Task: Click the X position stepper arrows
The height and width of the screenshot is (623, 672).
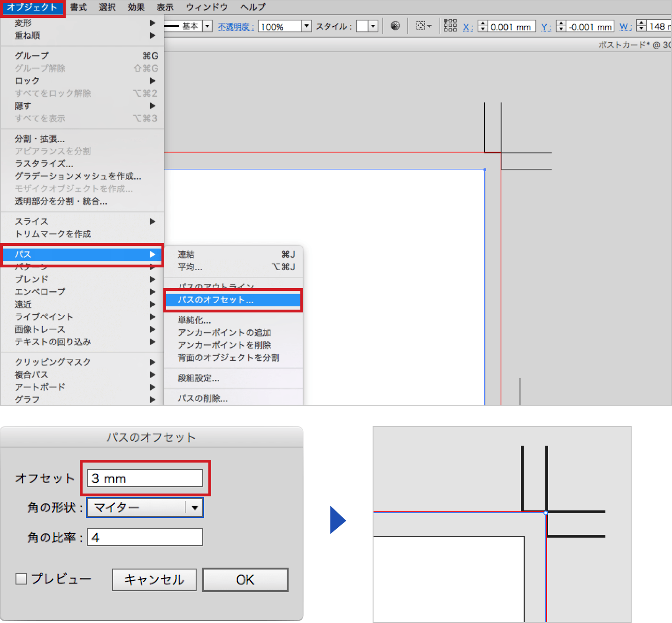Action: 482,26
